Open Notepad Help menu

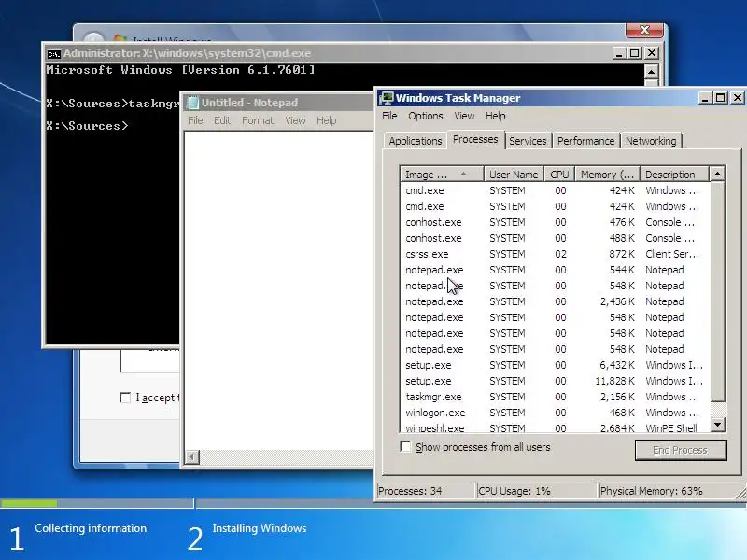pyautogui.click(x=326, y=120)
